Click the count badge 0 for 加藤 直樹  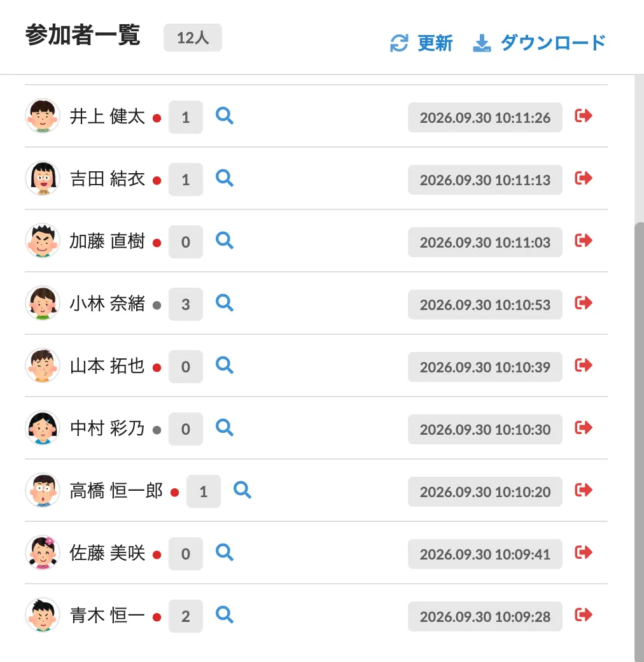(186, 241)
